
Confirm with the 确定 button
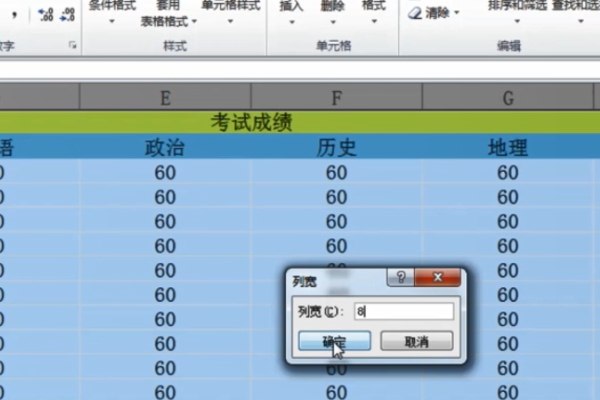[334, 341]
